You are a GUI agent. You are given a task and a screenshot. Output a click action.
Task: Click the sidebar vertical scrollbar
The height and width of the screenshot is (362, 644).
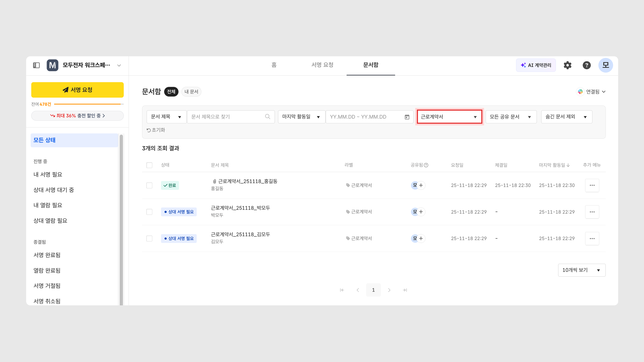coord(121,220)
